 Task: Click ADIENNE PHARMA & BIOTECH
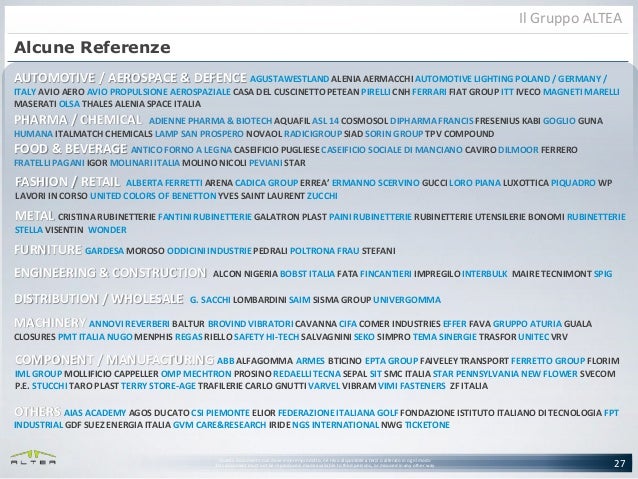coord(210,121)
